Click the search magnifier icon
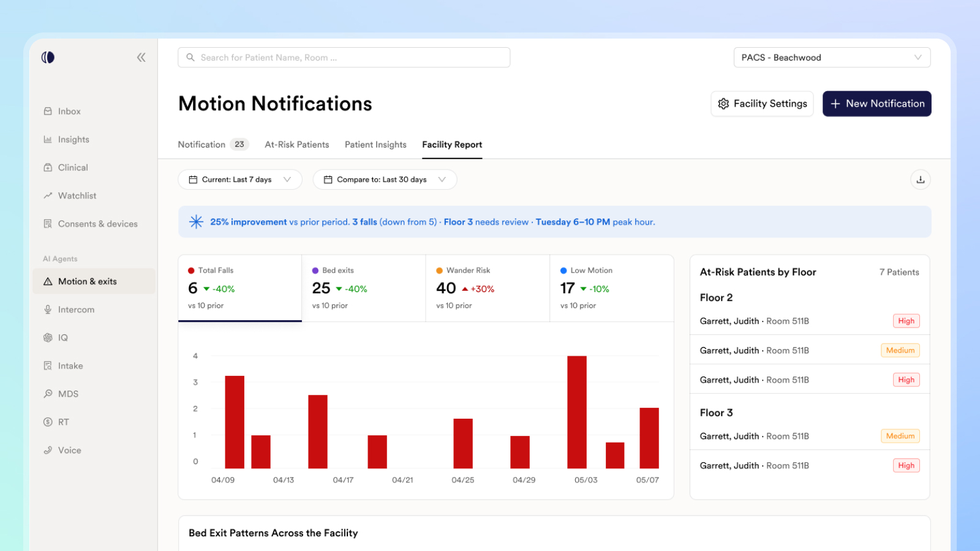Image resolution: width=980 pixels, height=551 pixels. coord(190,58)
